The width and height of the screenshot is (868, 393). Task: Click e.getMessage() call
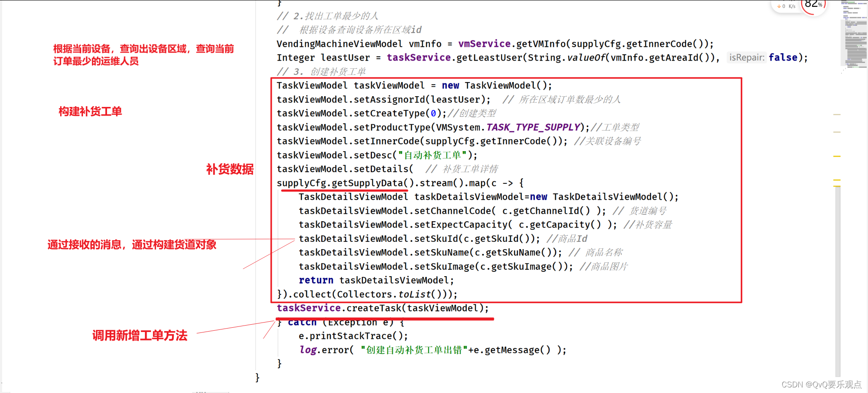pos(512,350)
